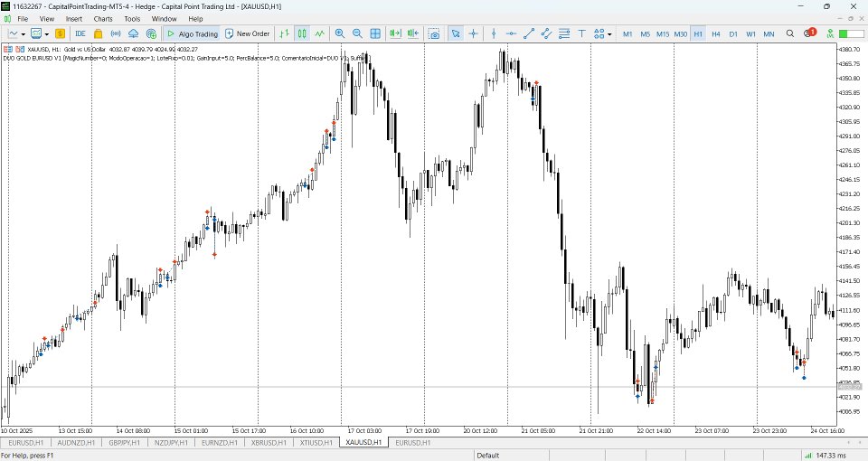This screenshot has width=868, height=461.
Task: Click the first small icon beside XAUUSD chart title
Action: [x=8, y=49]
